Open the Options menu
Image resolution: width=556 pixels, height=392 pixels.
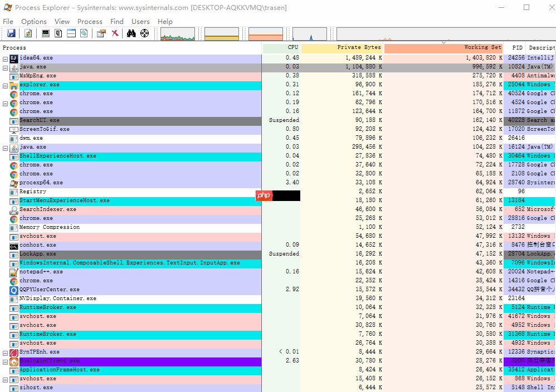[34, 21]
